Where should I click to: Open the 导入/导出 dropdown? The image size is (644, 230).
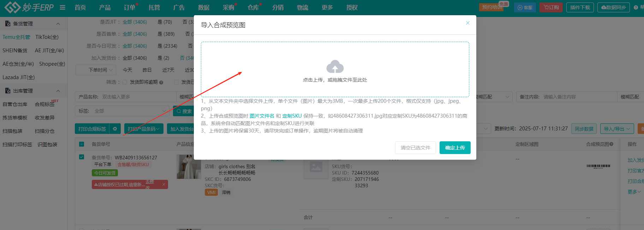pos(617,129)
